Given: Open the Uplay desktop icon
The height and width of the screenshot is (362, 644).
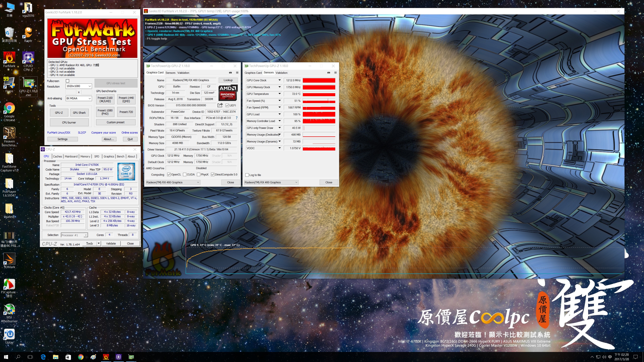Looking at the screenshot, I should [x=9, y=336].
